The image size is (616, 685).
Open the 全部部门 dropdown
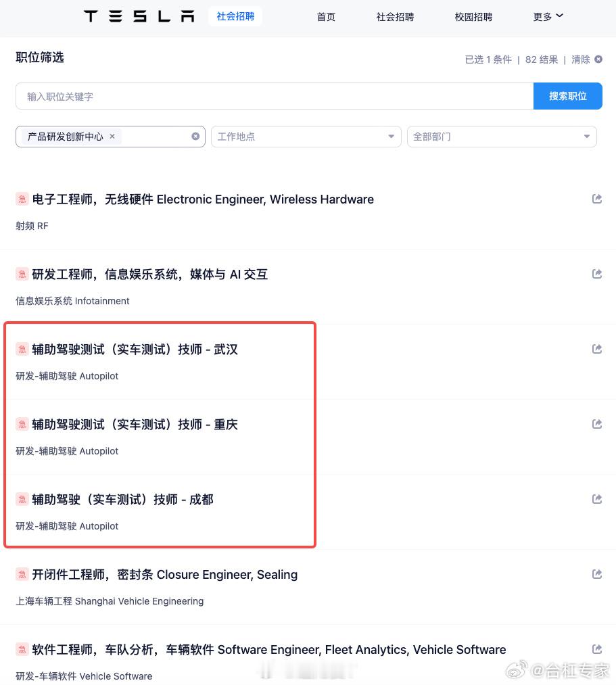(x=502, y=137)
